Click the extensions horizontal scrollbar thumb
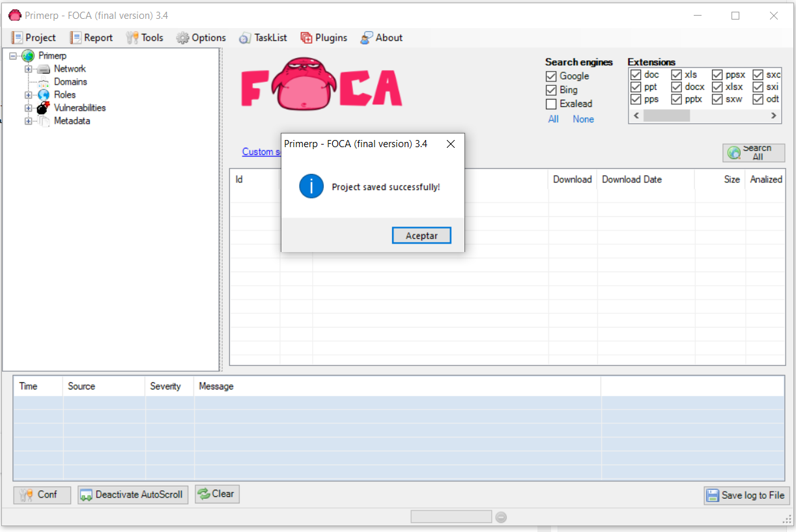The width and height of the screenshot is (796, 532). (x=666, y=116)
